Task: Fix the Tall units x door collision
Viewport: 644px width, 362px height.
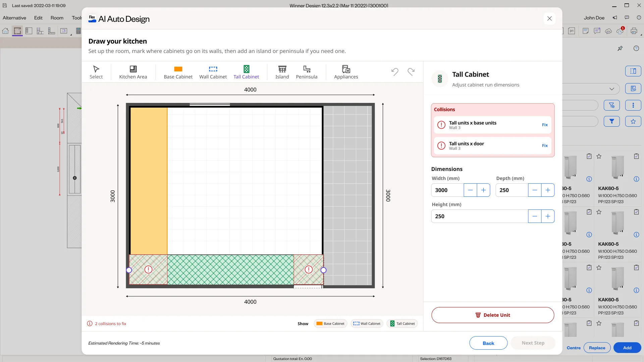Action: (x=545, y=145)
